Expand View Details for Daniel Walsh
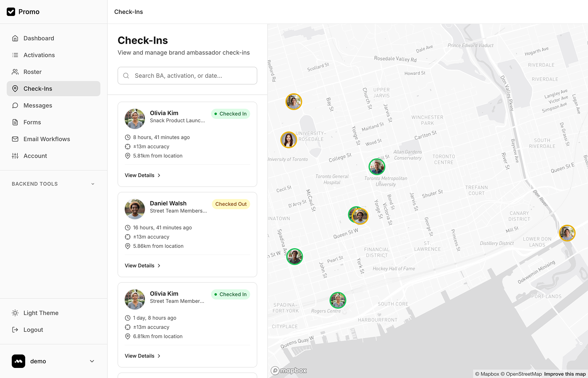The height and width of the screenshot is (378, 588). [142, 265]
